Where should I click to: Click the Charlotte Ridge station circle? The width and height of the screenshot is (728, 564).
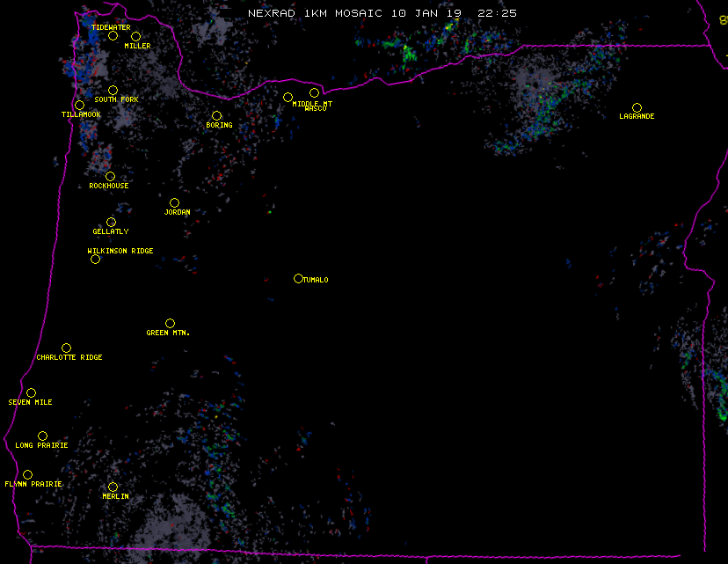coord(66,348)
